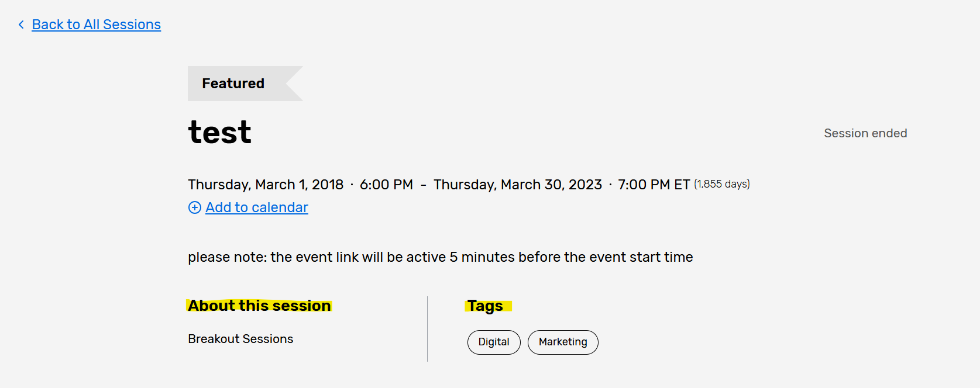Click the vertical divider between About and Tags

coord(427,328)
